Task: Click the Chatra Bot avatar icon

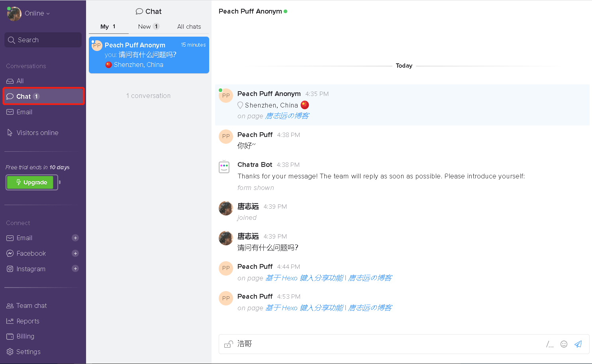Action: click(224, 166)
